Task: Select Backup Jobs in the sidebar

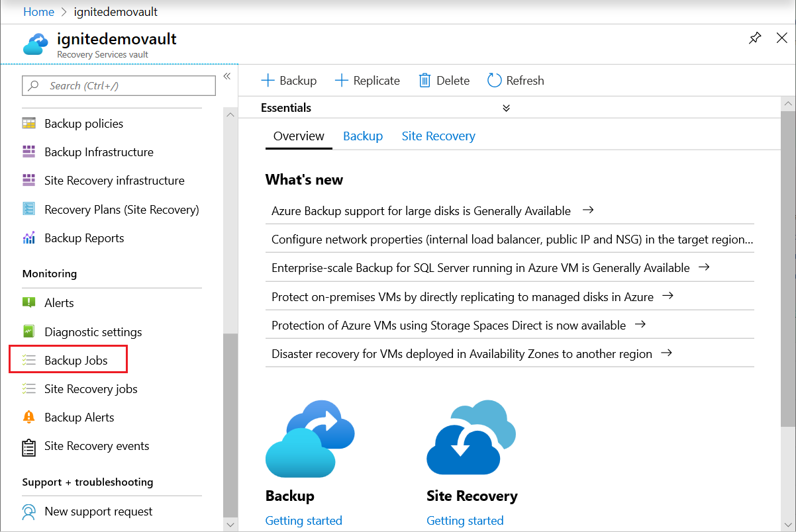Action: click(74, 359)
